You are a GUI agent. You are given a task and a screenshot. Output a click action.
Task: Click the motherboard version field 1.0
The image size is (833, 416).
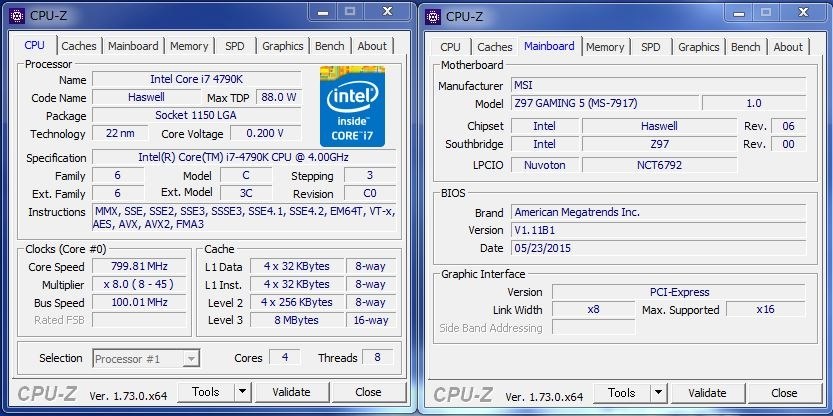point(754,103)
